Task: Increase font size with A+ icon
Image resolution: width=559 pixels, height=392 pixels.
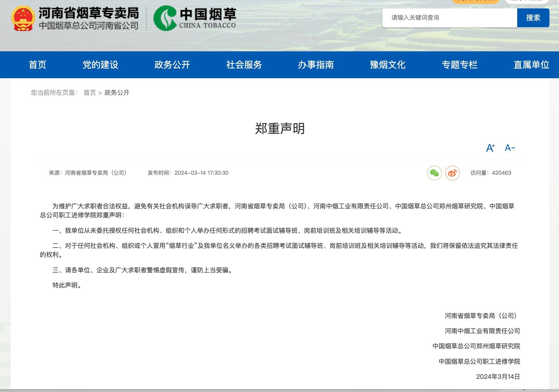Action: pos(490,148)
